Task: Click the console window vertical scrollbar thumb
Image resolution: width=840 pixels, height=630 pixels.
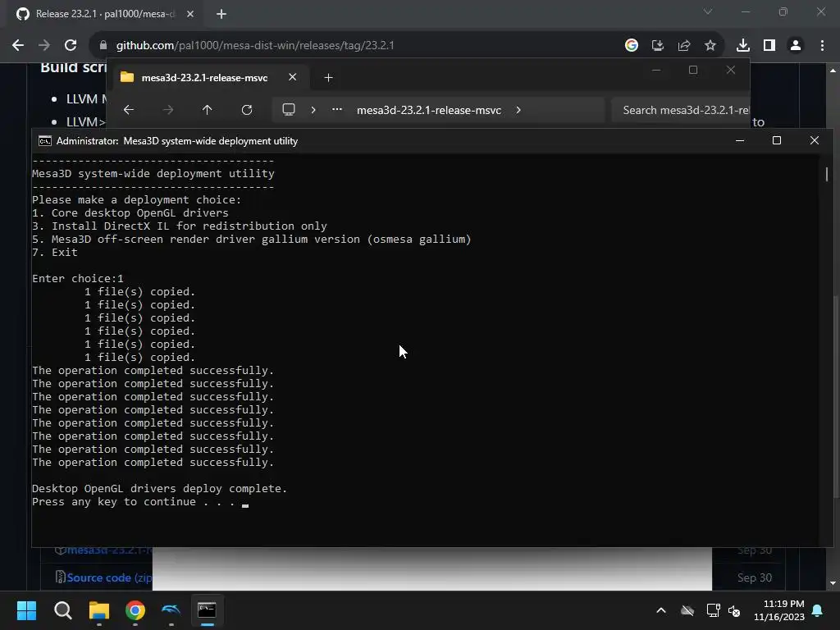Action: 827,174
